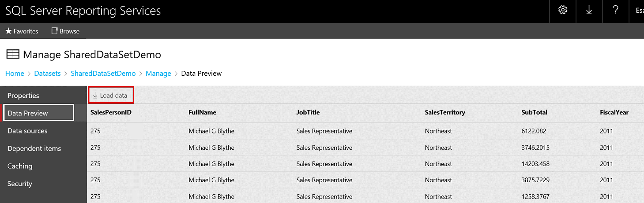Click the Browse page icon
This screenshot has width=644, height=203.
click(55, 31)
